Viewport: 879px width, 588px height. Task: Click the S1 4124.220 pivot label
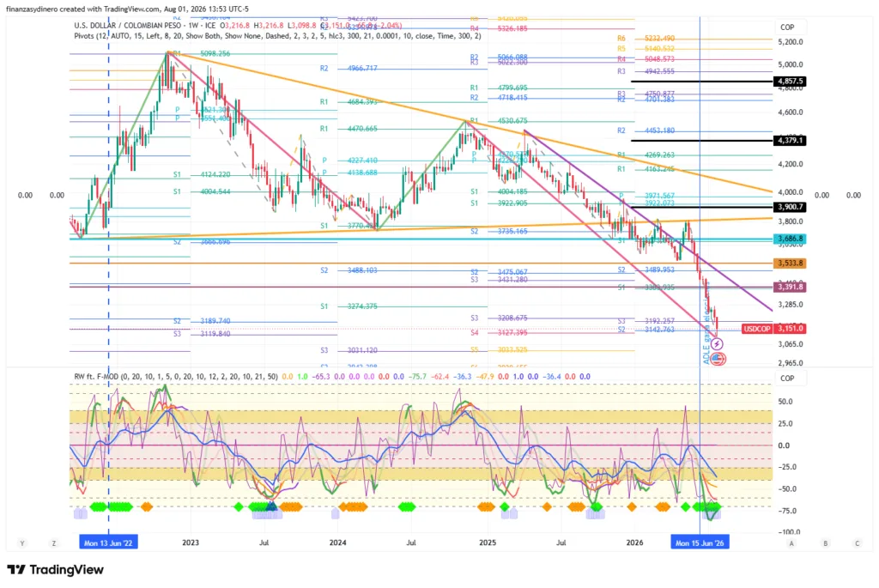coord(202,175)
